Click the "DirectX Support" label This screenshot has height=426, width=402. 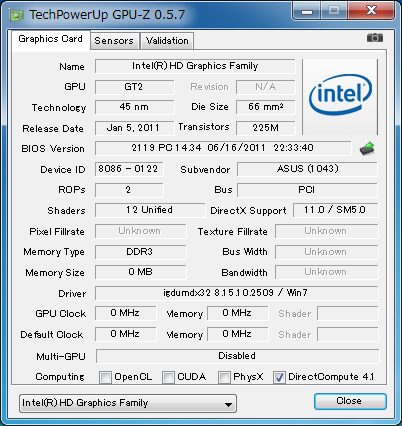[x=248, y=211]
